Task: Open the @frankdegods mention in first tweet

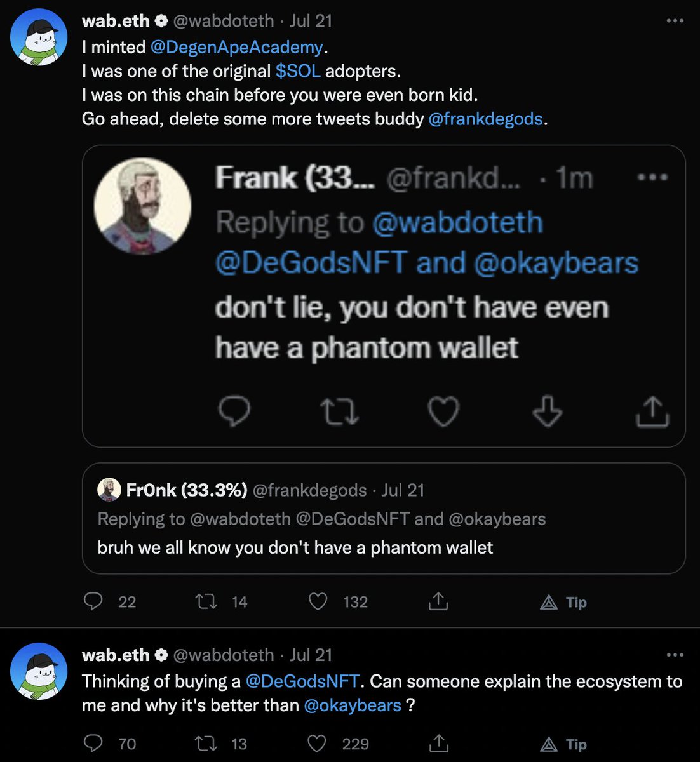Action: tap(486, 119)
